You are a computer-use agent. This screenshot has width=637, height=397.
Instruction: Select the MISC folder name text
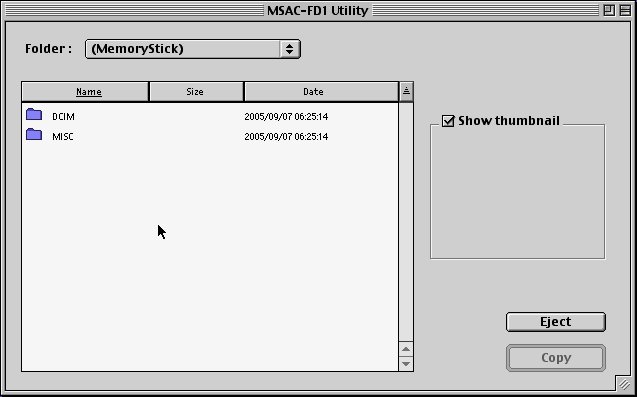(x=63, y=137)
